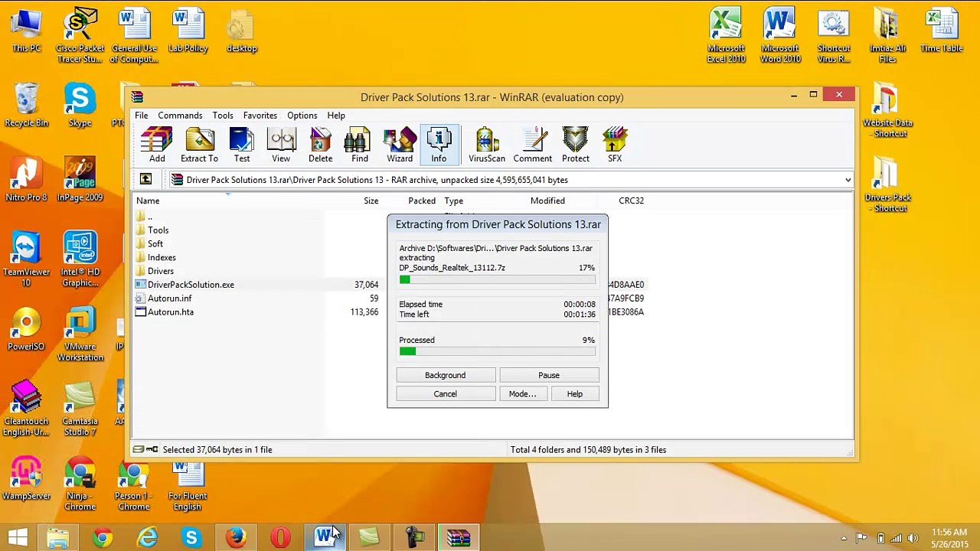This screenshot has height=551, width=980.
Task: Select the PowerISO desktop icon
Action: point(27,329)
